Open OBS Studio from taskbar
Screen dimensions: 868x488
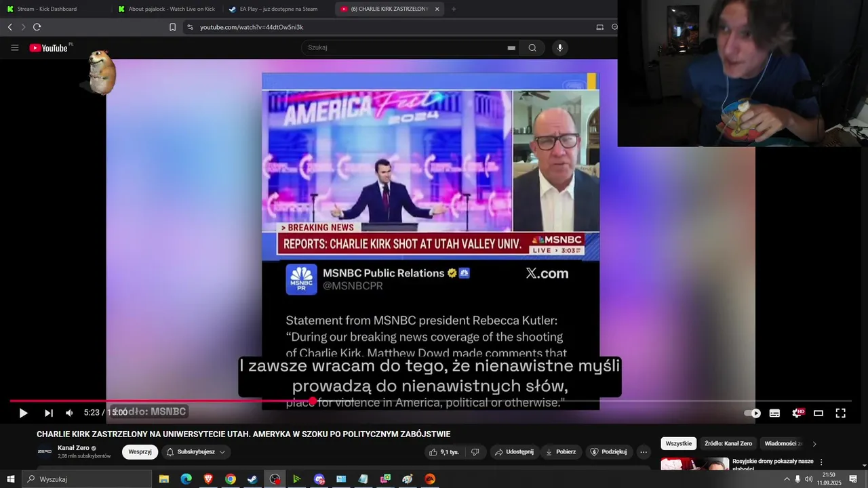pos(275,479)
